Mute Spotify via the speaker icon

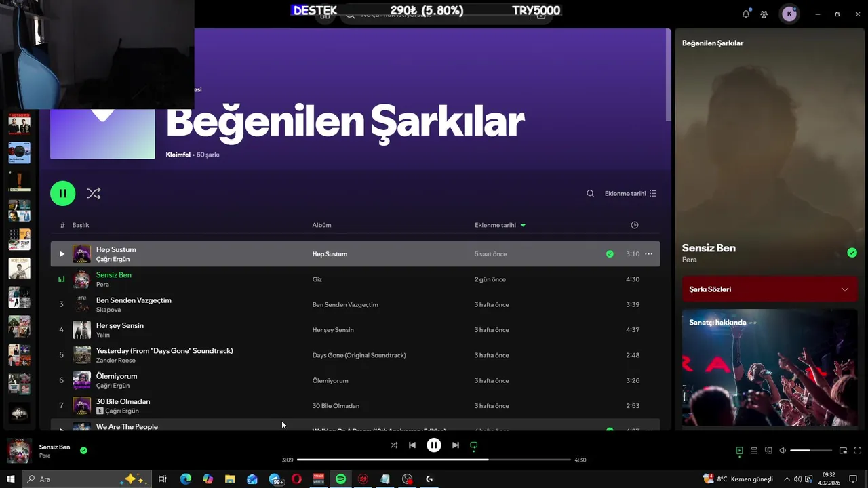coord(783,451)
